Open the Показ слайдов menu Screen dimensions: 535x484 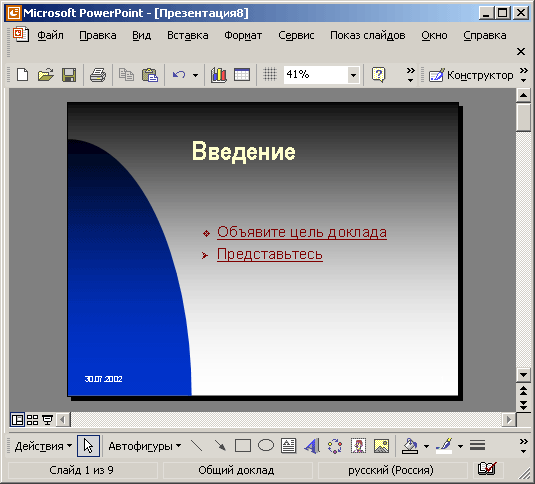point(367,35)
